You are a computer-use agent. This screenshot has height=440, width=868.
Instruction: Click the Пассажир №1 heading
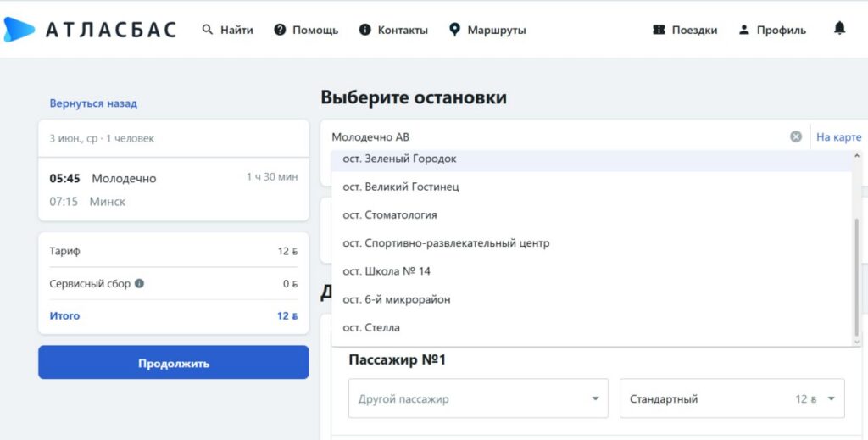[398, 359]
